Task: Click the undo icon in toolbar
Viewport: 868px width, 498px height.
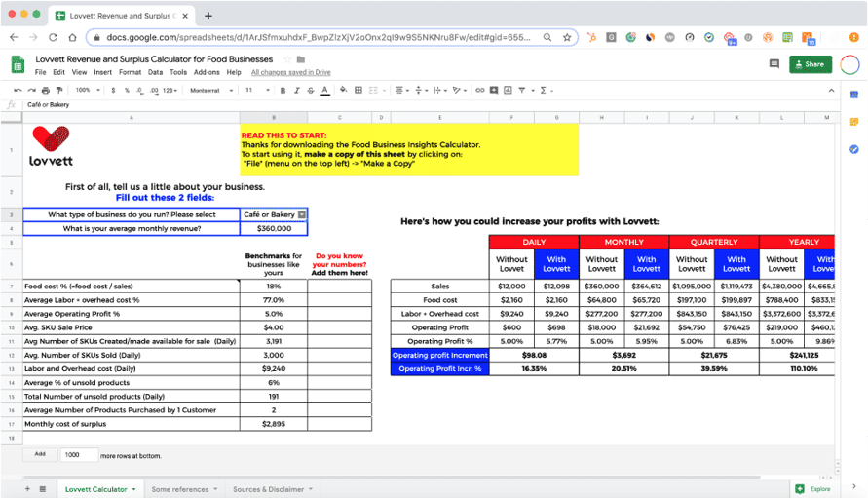Action: point(19,90)
